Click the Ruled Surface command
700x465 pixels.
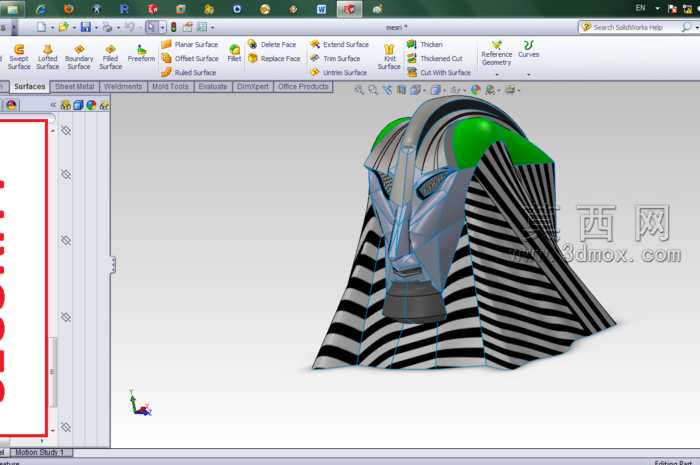[x=189, y=72]
